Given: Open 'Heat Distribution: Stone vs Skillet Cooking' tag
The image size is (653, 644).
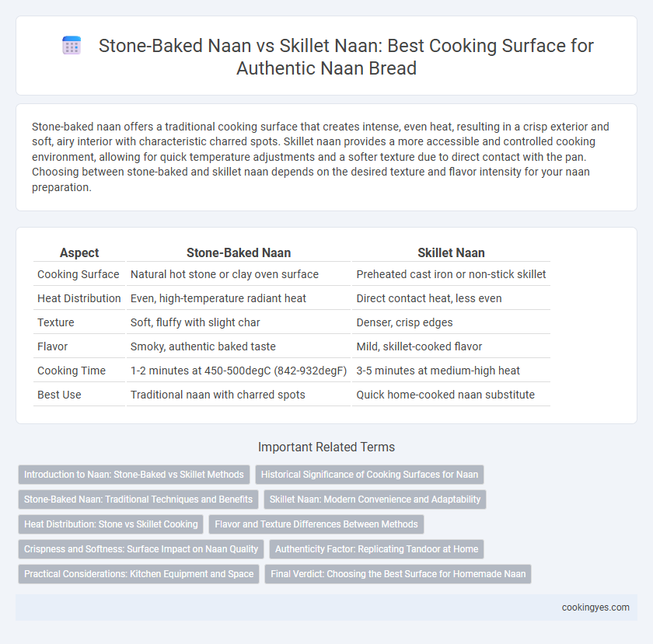Looking at the screenshot, I should click(x=110, y=524).
